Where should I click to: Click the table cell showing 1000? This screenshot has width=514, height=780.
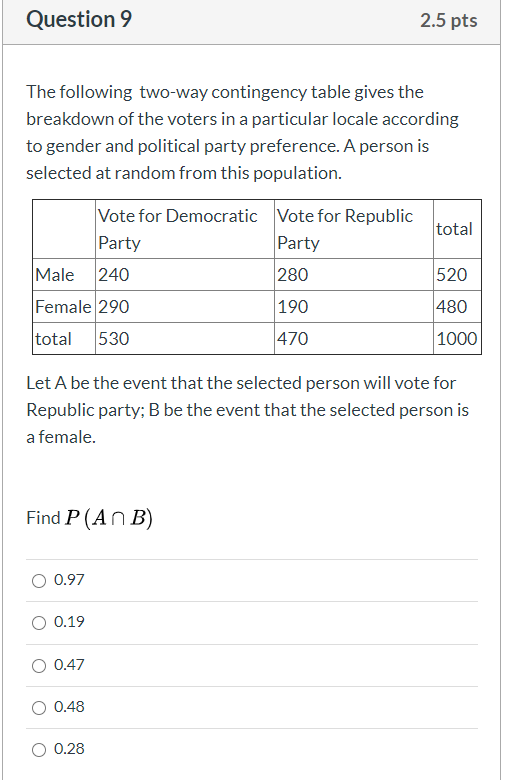[x=457, y=338]
